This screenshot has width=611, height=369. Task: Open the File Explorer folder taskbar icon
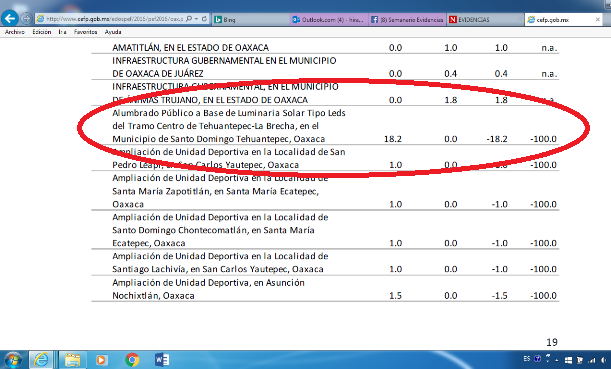[72, 360]
